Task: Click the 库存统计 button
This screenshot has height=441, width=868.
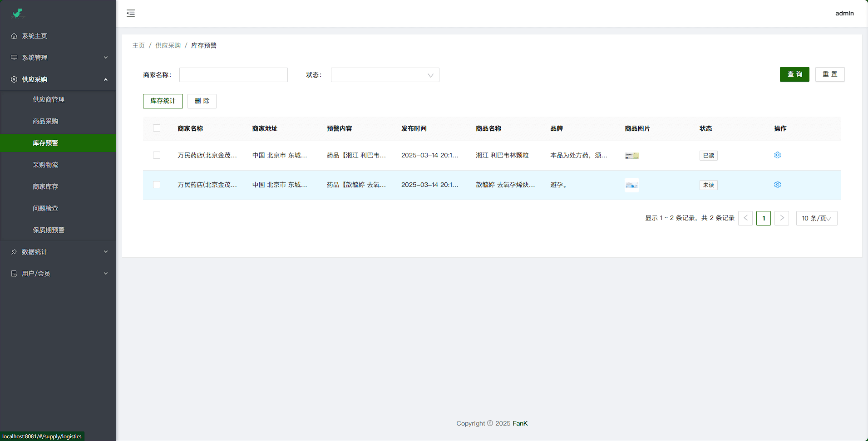Action: coord(163,101)
